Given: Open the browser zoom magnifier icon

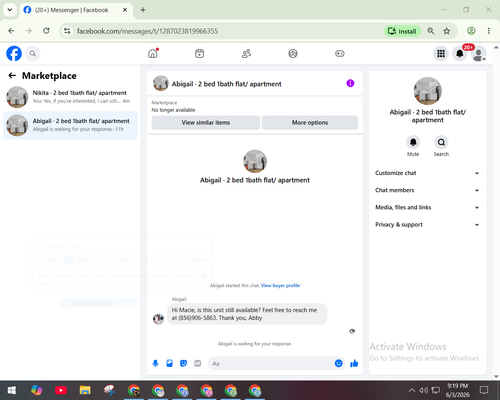Looking at the screenshot, I should 431,31.
